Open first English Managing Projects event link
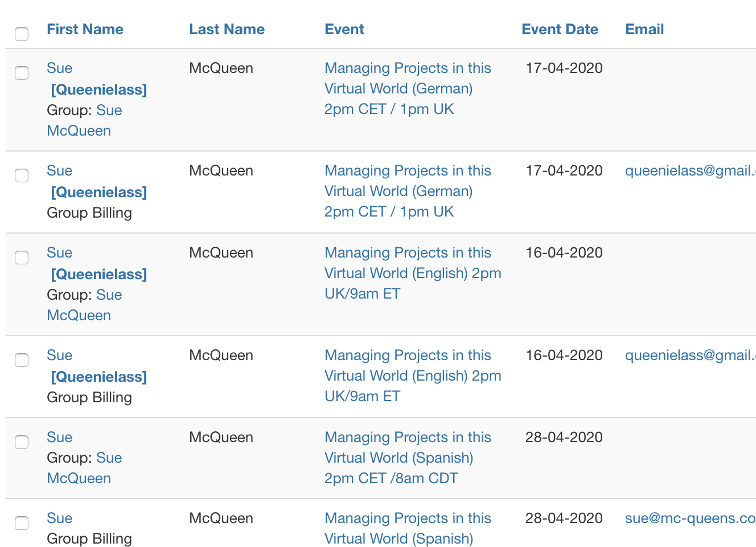 412,273
